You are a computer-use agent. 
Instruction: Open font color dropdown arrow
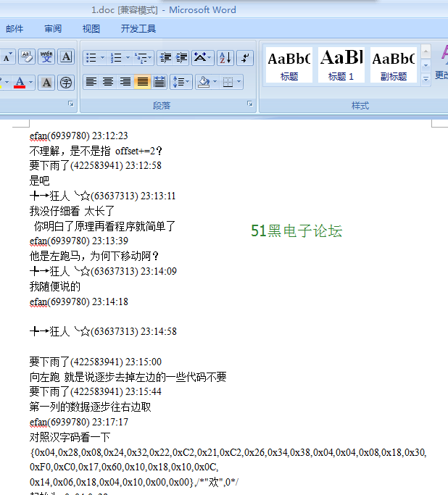coord(31,83)
